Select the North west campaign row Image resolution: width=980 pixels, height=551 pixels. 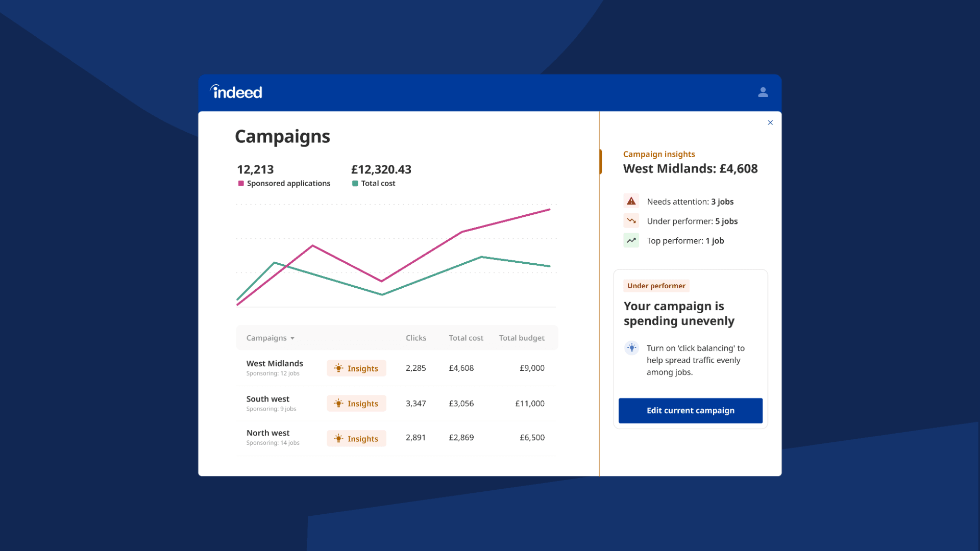[x=268, y=433]
